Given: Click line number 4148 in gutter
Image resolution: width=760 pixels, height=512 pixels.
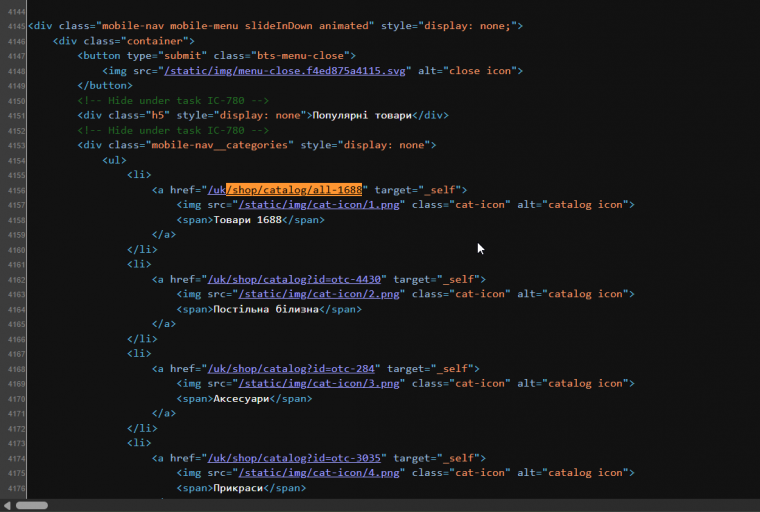Looking at the screenshot, I should tap(16, 71).
